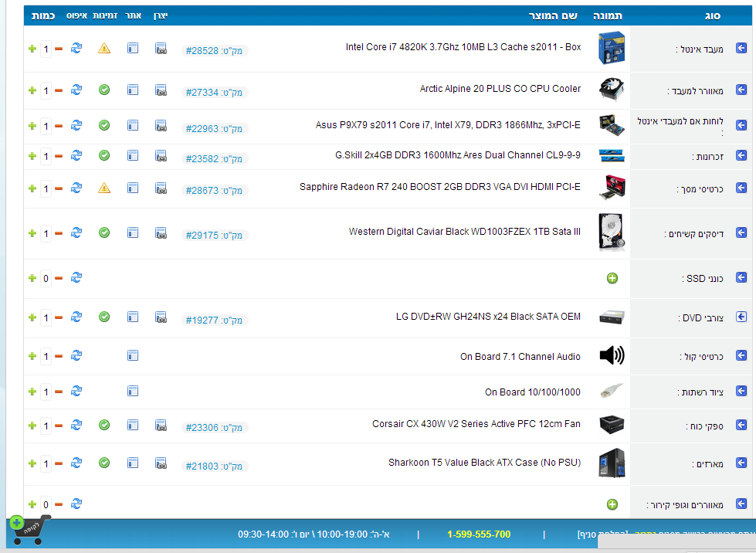This screenshot has height=553, width=756.
Task: Expand the SSD drives category arrow
Action: [741, 277]
